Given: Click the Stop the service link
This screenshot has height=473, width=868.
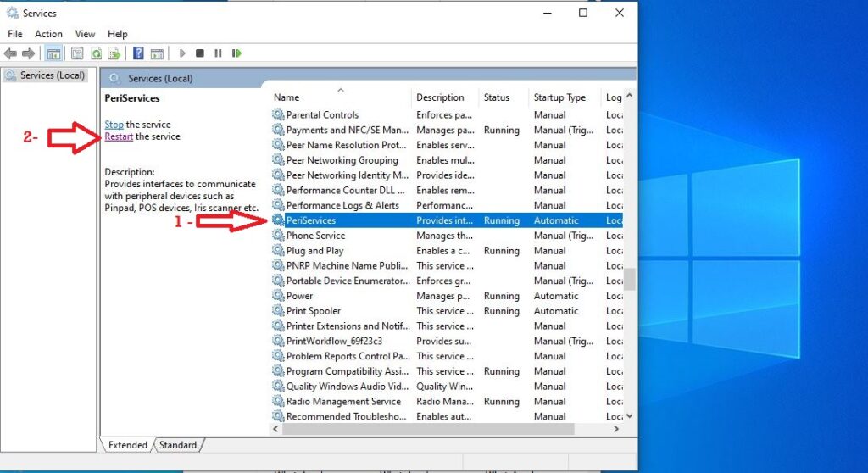Looking at the screenshot, I should pos(114,125).
